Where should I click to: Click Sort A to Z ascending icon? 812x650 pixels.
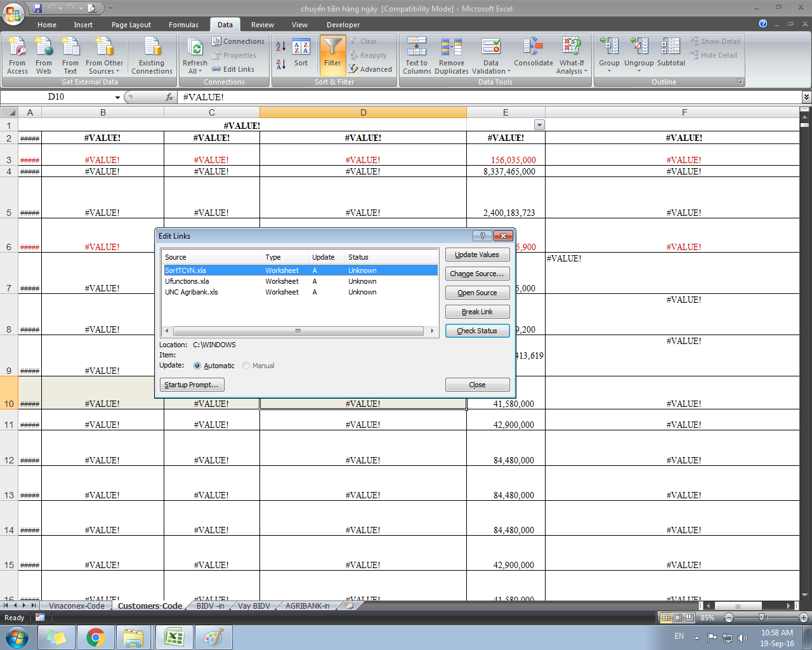click(x=280, y=46)
